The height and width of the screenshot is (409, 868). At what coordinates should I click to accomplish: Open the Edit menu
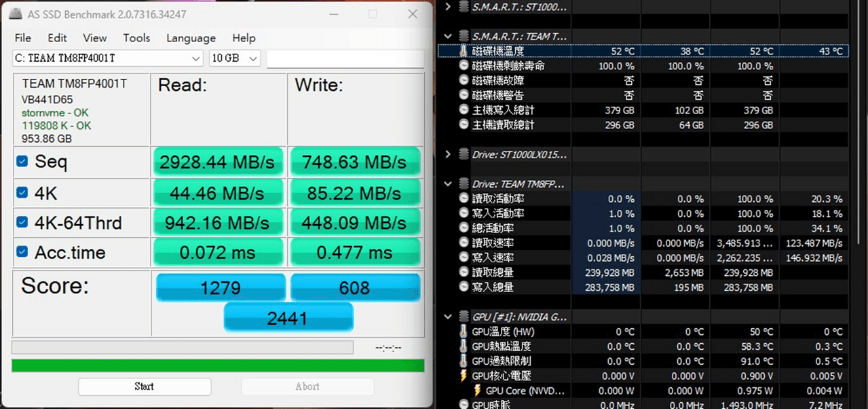pos(57,37)
